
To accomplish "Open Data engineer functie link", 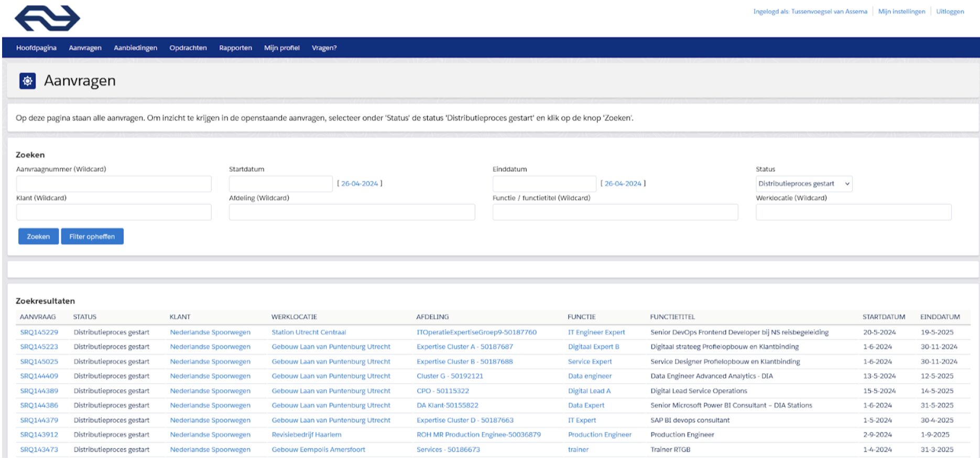I will tap(590, 376).
